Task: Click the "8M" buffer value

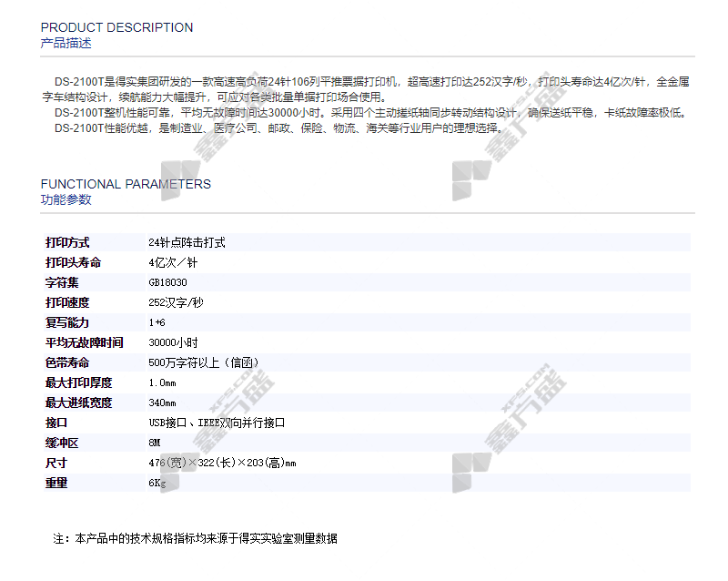Action: pyautogui.click(x=154, y=443)
